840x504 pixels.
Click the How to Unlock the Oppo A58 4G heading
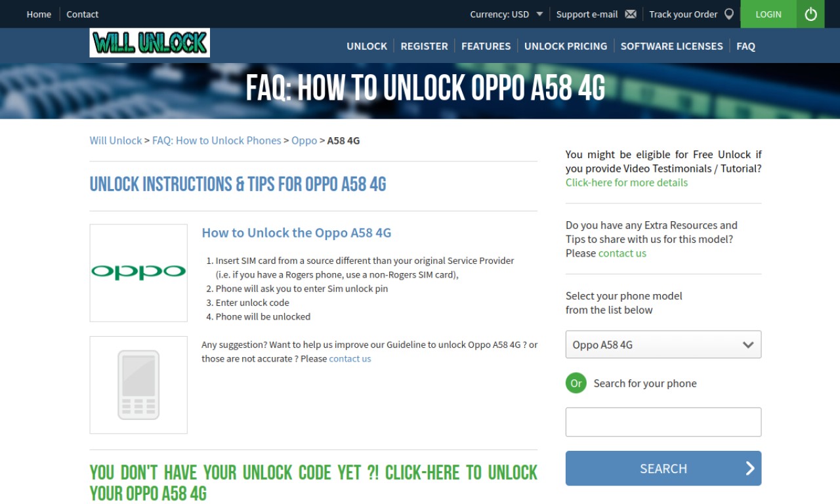click(x=297, y=232)
